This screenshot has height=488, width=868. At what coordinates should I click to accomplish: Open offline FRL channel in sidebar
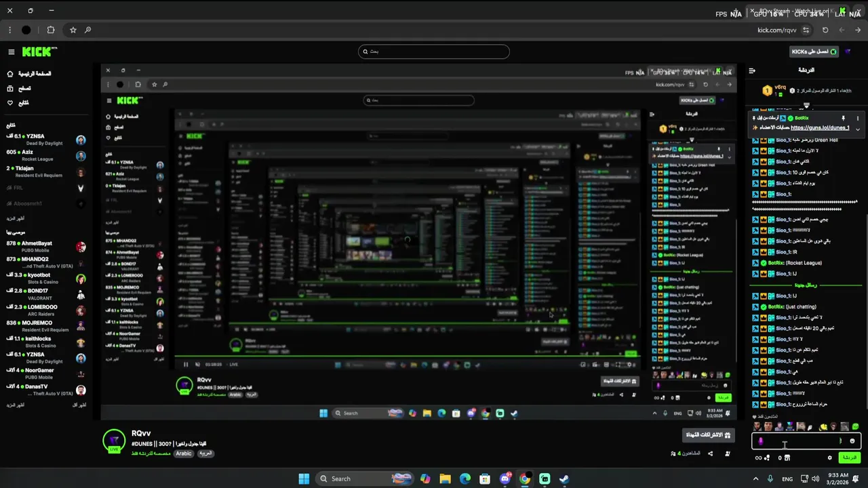point(46,188)
